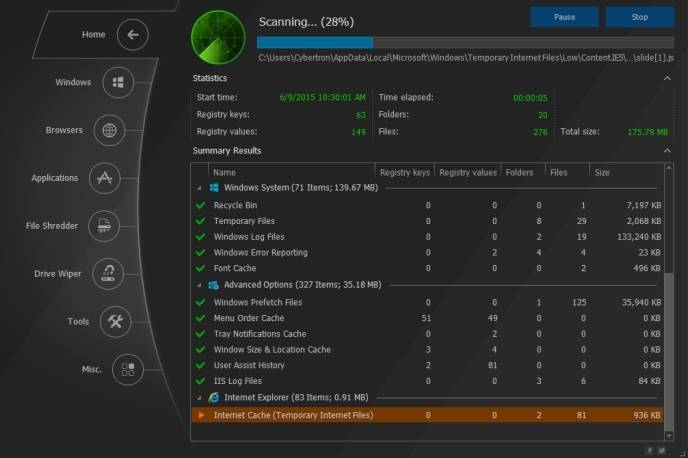Click the 35,940 KB size cell

(641, 302)
